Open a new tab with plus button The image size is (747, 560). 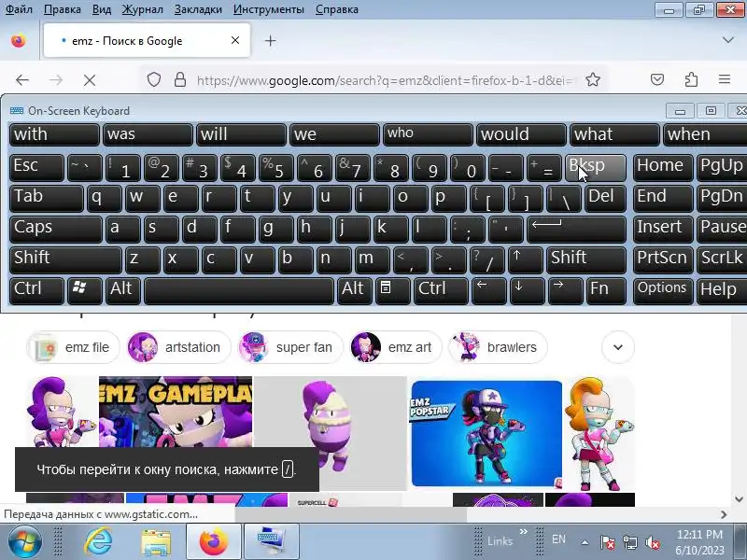click(270, 41)
